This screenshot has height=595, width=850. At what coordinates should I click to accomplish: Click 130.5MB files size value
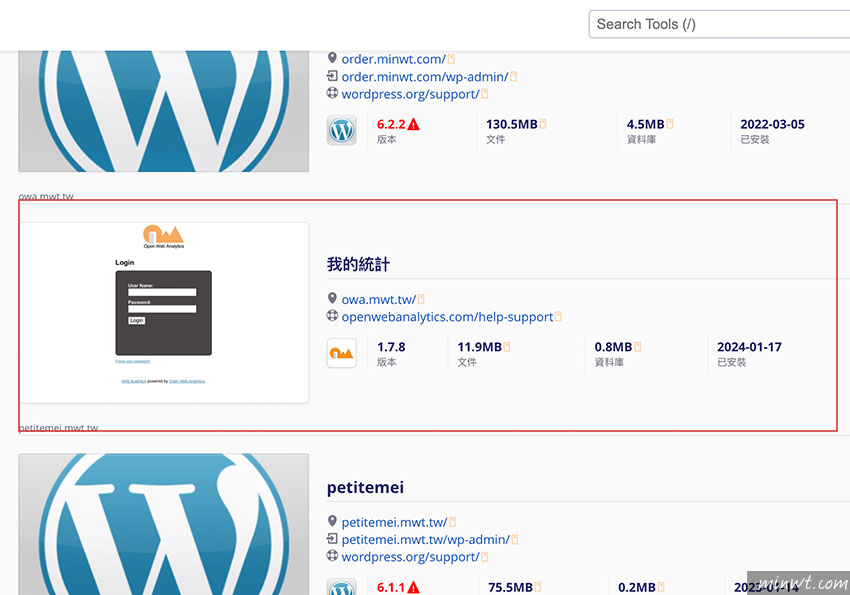click(x=511, y=124)
